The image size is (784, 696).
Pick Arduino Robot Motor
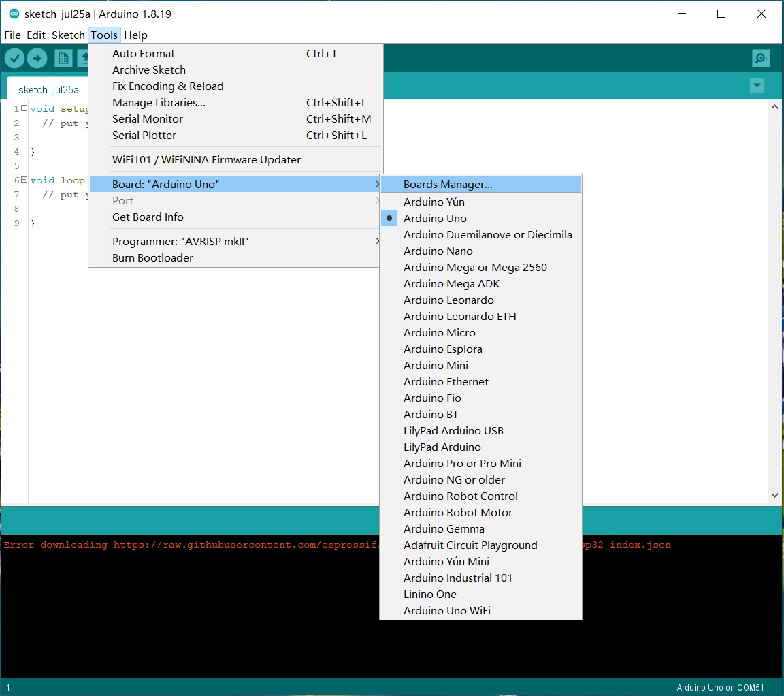[x=480, y=512]
